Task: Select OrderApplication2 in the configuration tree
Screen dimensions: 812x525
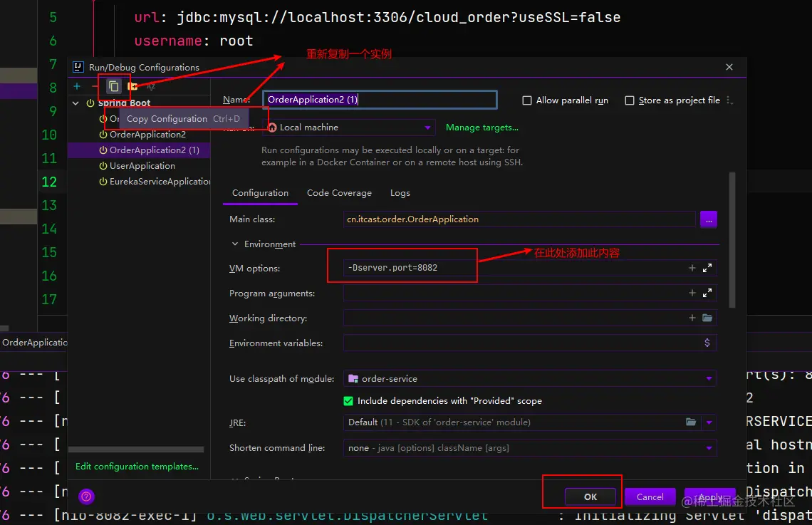Action: point(139,135)
